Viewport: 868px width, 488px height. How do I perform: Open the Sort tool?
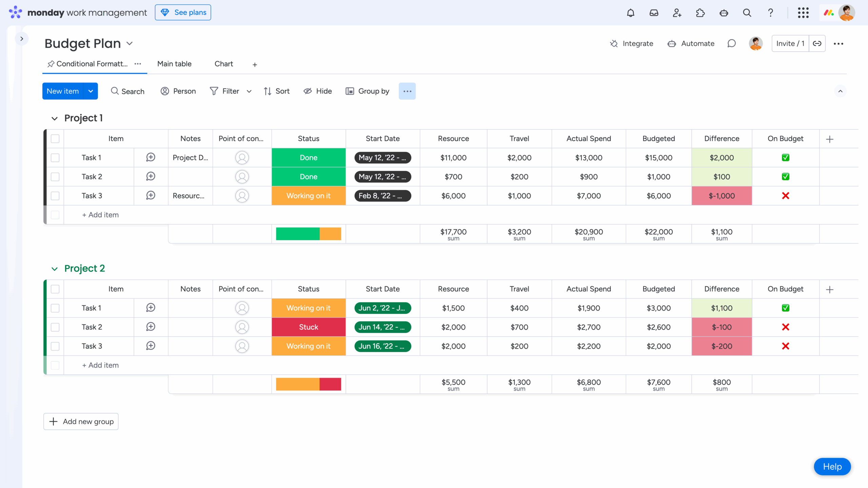click(x=276, y=91)
